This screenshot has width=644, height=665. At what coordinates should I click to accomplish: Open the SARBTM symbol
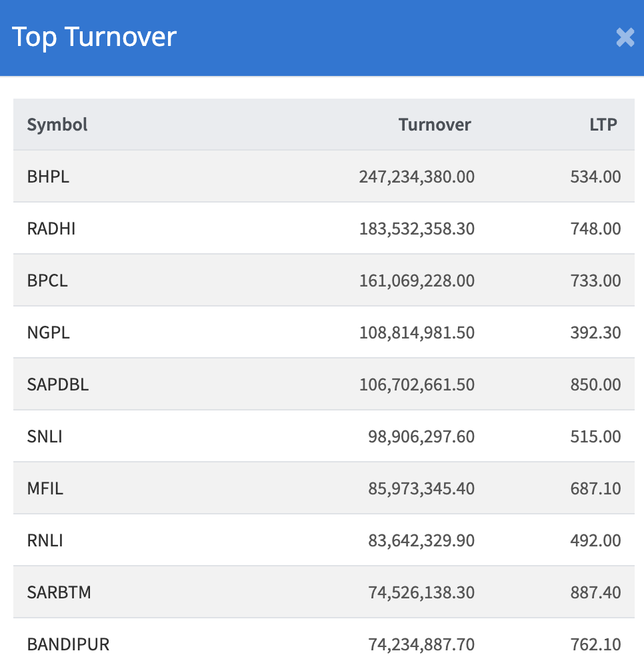click(59, 592)
